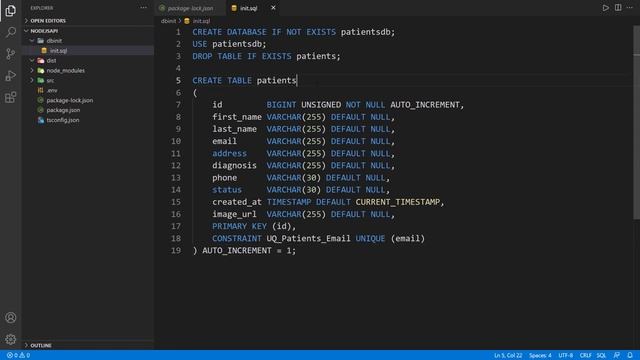Open the Manage gear icon
640x360 pixels.
11,339
